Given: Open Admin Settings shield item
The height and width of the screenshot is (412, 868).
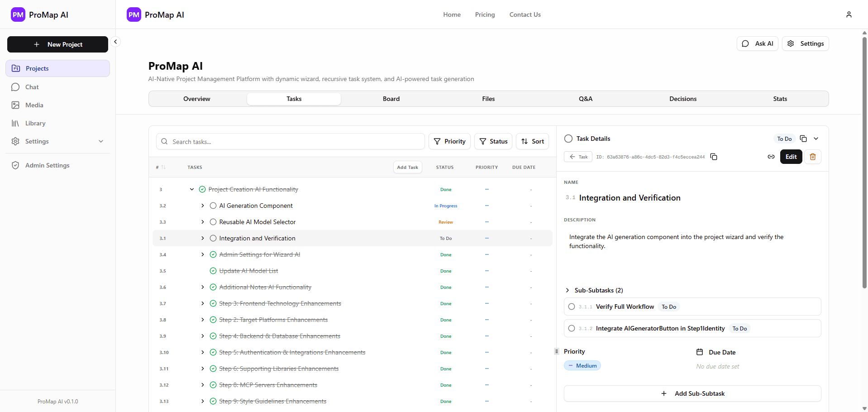Looking at the screenshot, I should pyautogui.click(x=47, y=165).
